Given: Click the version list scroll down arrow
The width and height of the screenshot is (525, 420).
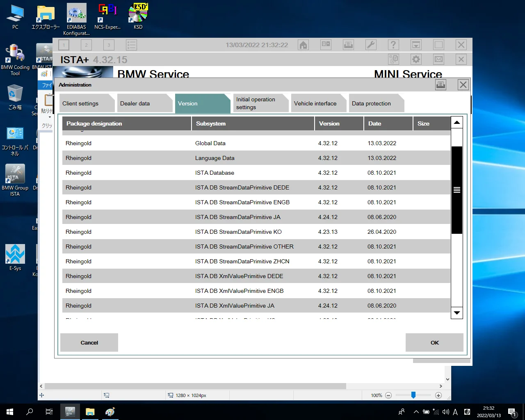Looking at the screenshot, I should pyautogui.click(x=457, y=313).
